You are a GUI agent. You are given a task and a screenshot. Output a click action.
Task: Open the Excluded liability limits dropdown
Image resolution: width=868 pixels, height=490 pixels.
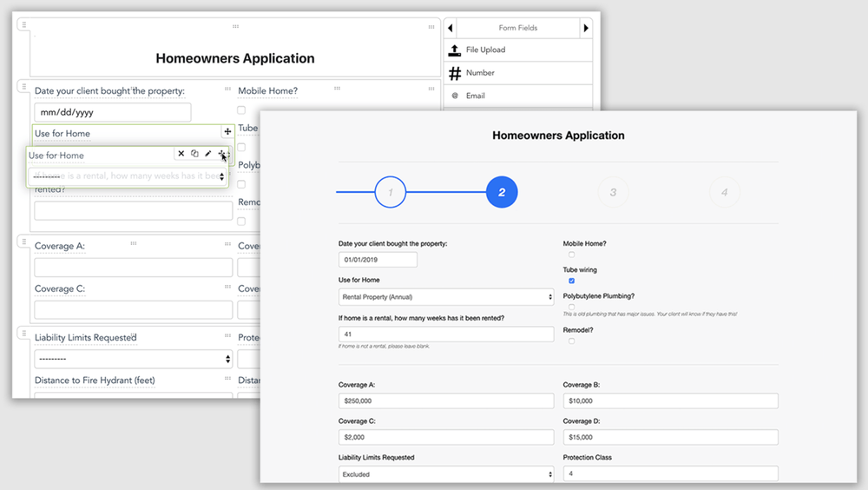click(x=446, y=474)
